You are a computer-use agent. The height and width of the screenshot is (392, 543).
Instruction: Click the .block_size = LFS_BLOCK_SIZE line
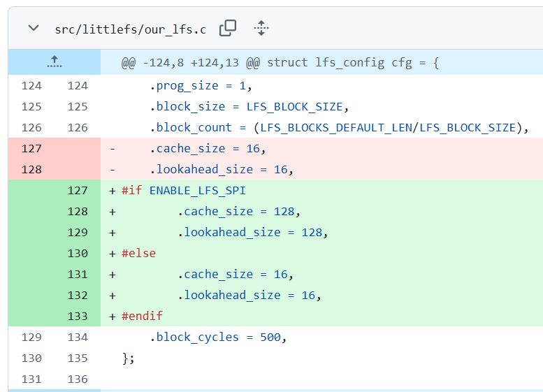[x=249, y=107]
